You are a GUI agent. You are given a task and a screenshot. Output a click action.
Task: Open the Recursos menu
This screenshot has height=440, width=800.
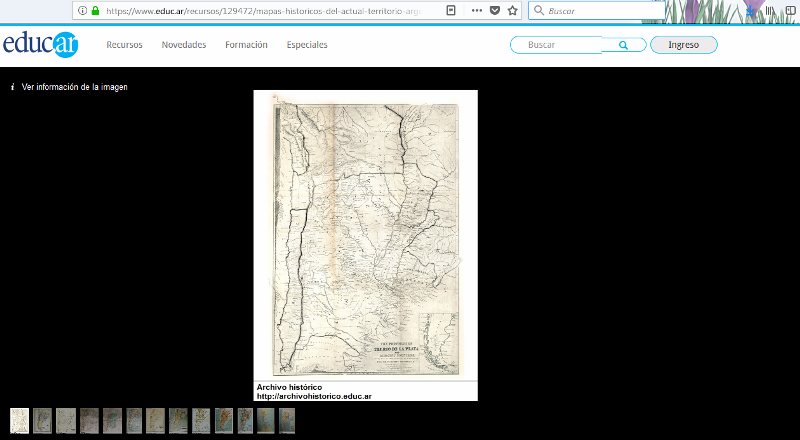click(x=124, y=45)
